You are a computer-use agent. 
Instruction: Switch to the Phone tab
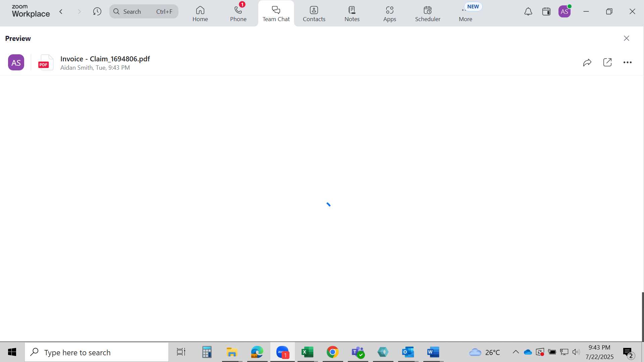238,14
